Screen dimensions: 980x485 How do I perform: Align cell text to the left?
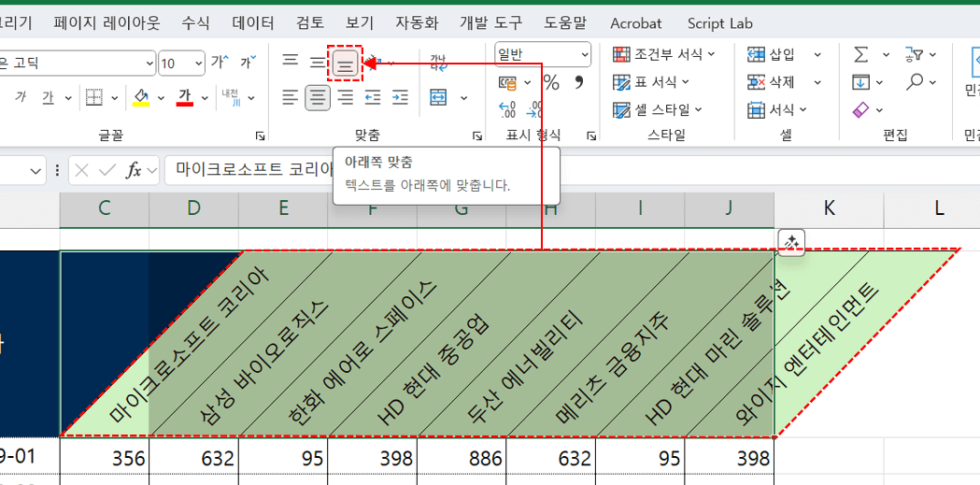click(x=290, y=97)
